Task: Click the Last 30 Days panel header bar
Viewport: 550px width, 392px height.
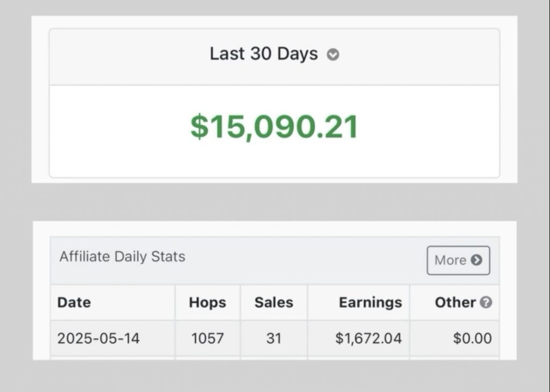Action: tap(274, 57)
